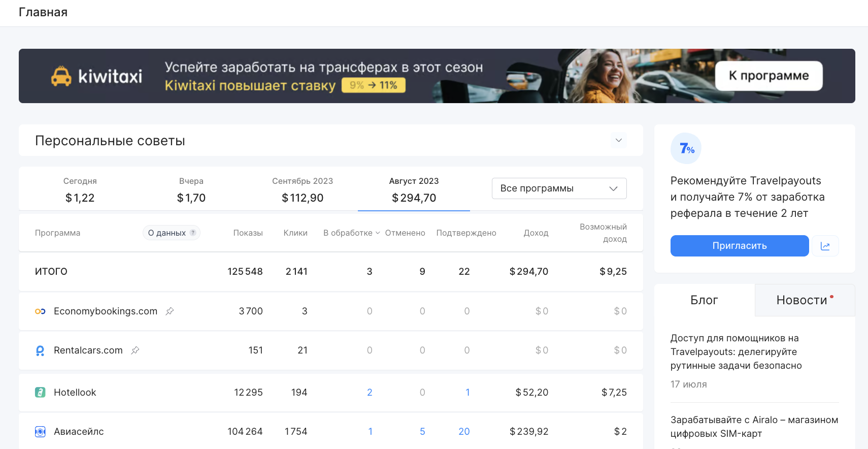Click the Главная page title
Viewport: 868px width, 449px height.
click(43, 12)
